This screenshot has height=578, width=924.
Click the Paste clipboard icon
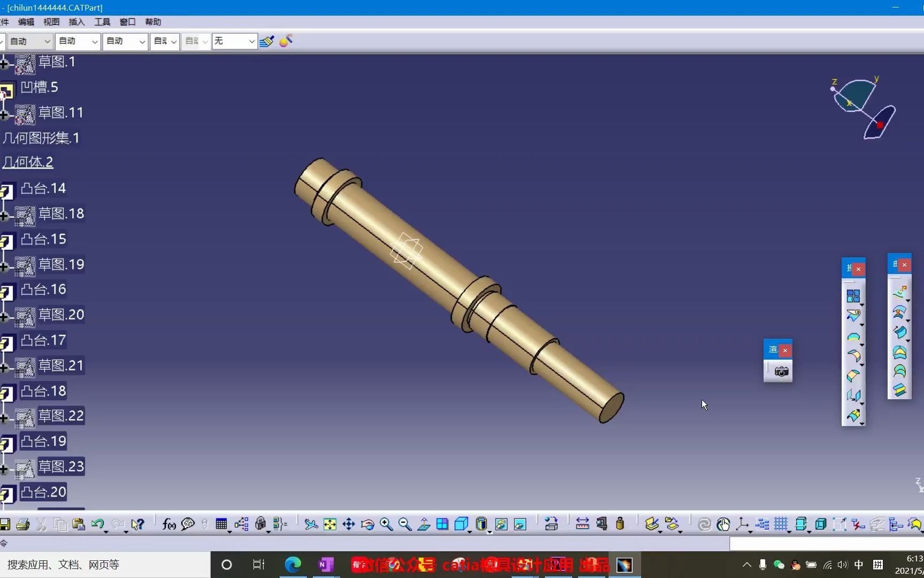pos(79,524)
